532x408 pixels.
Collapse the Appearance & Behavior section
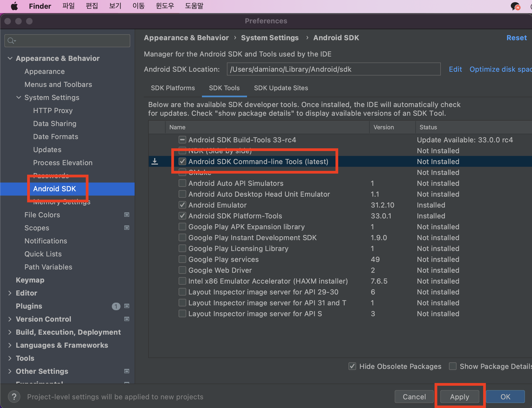click(10, 58)
